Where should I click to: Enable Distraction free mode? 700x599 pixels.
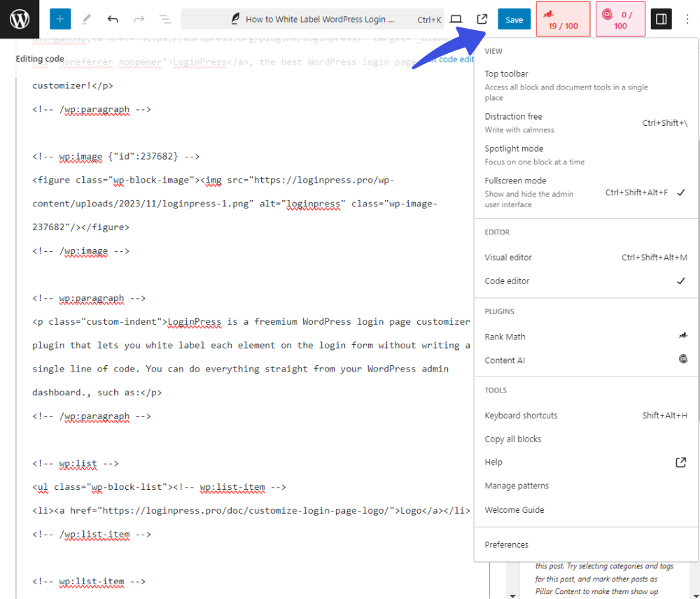[586, 122]
